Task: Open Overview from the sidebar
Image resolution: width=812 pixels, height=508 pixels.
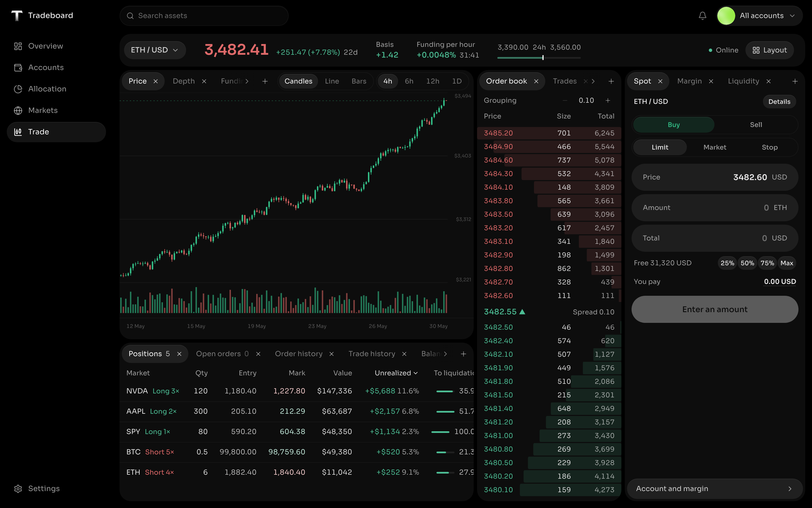Action: 56,46
